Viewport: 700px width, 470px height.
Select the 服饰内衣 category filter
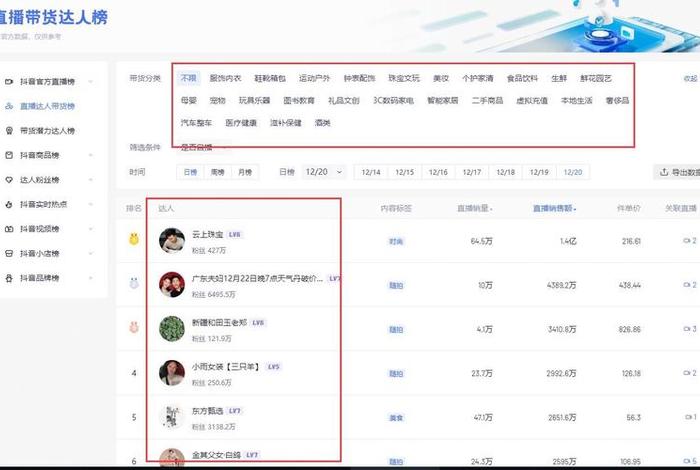coord(225,78)
